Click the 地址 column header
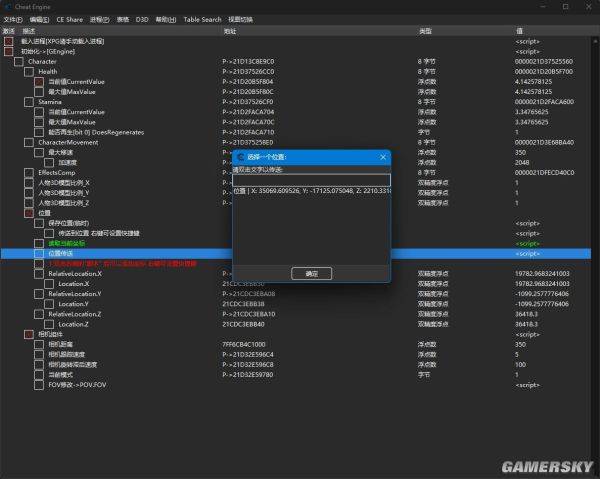The width and height of the screenshot is (600, 479). (230, 31)
